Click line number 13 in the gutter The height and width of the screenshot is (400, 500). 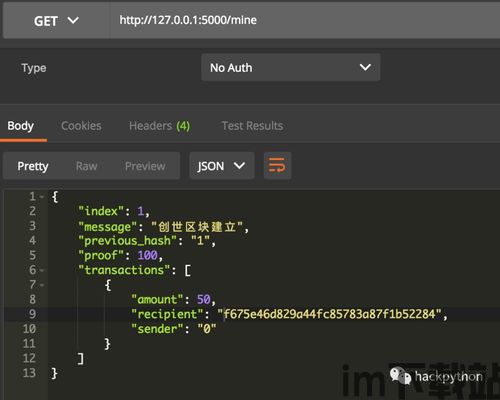(29, 373)
